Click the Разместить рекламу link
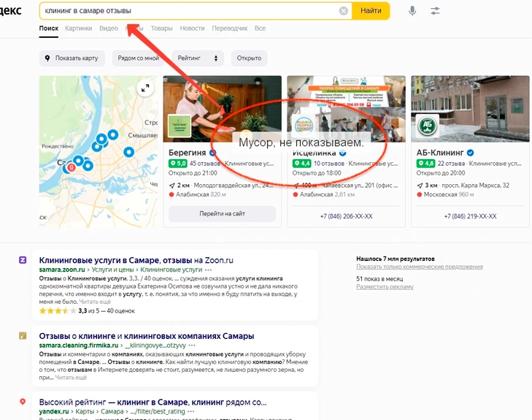The height and width of the screenshot is (420, 532). [x=385, y=287]
